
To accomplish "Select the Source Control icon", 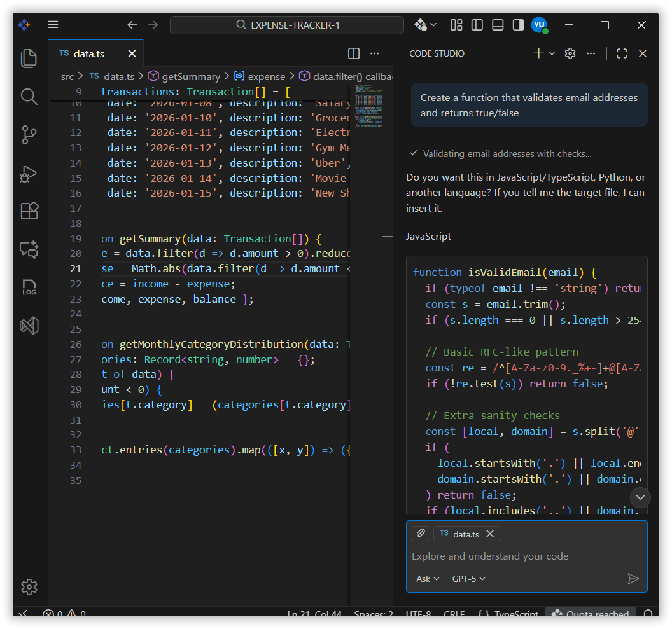I will [x=29, y=135].
